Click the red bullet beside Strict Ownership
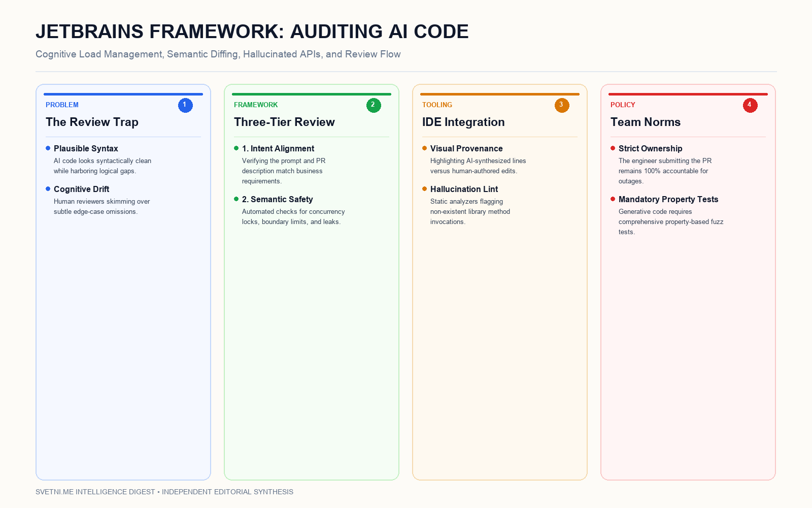Screen dimensions: 812x508 pos(613,148)
